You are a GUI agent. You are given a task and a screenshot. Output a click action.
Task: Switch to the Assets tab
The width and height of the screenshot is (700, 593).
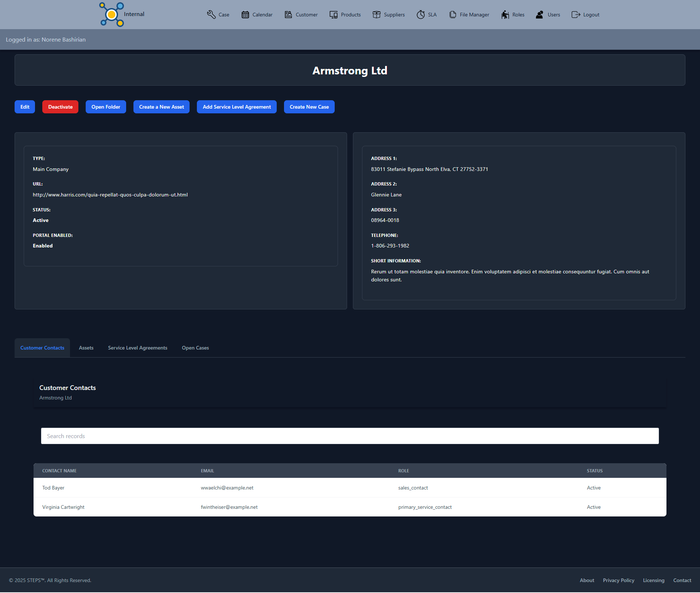pos(86,348)
